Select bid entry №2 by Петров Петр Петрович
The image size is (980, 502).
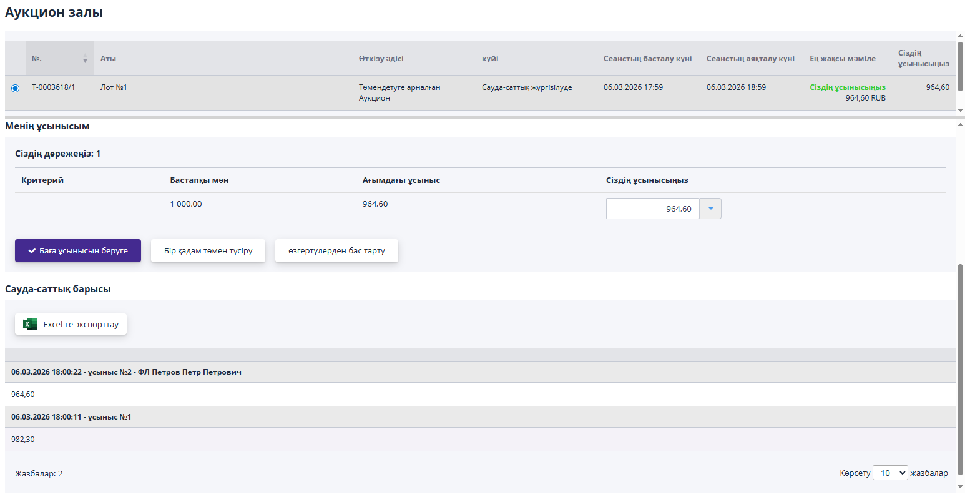tap(126, 372)
